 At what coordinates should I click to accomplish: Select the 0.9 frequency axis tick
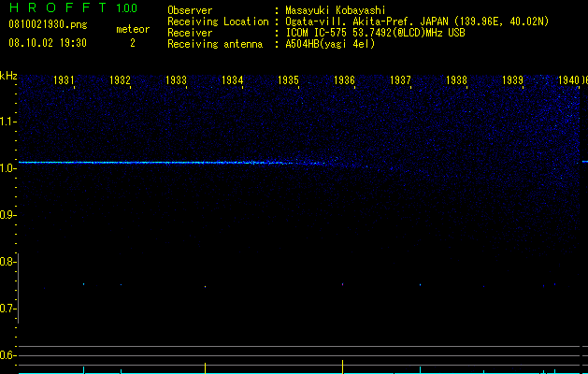click(x=7, y=215)
